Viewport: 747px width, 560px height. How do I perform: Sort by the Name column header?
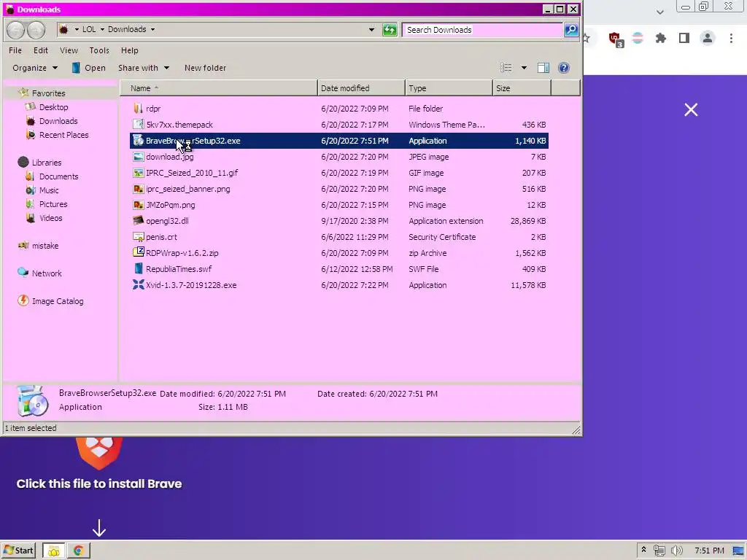click(218, 88)
